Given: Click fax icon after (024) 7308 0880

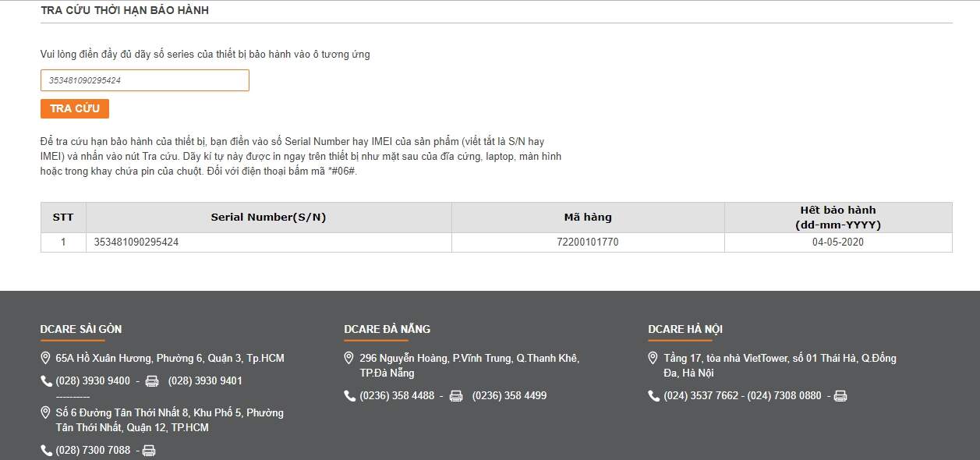Looking at the screenshot, I should pyautogui.click(x=840, y=396).
